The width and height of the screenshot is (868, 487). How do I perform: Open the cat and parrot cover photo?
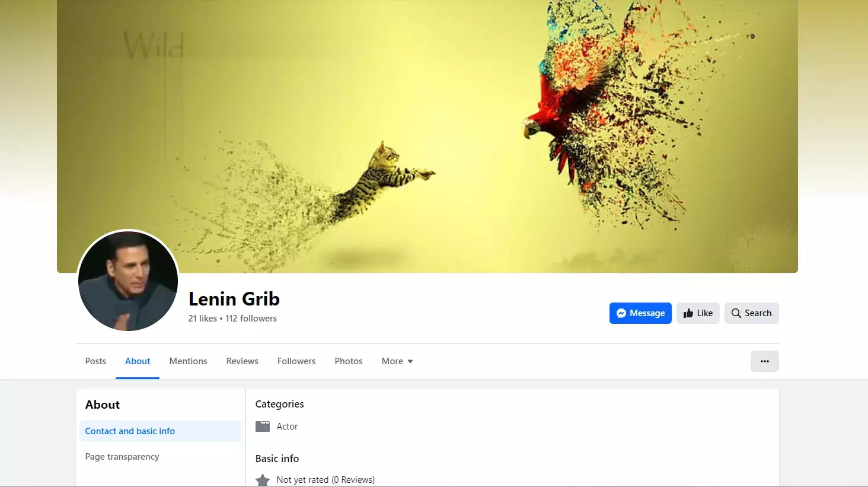pos(427,136)
